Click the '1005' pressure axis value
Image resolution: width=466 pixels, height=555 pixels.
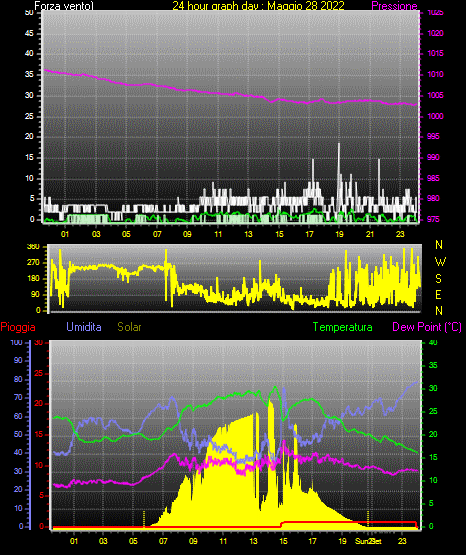(435, 95)
